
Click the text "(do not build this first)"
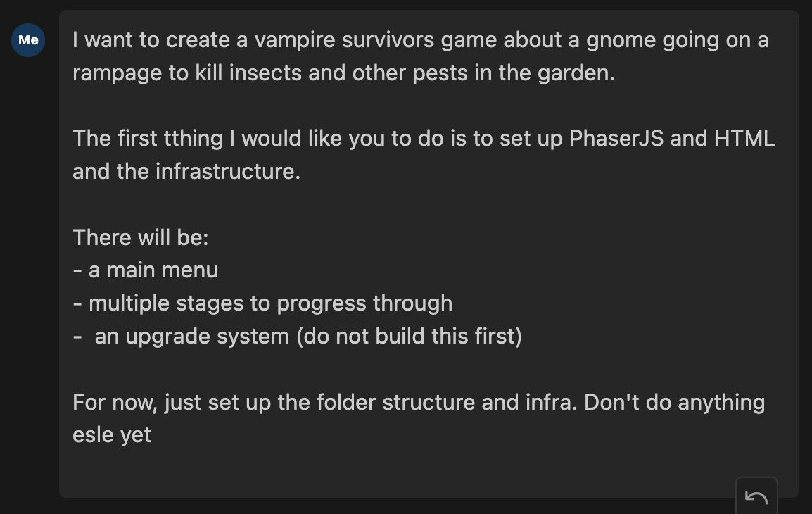pos(409,337)
